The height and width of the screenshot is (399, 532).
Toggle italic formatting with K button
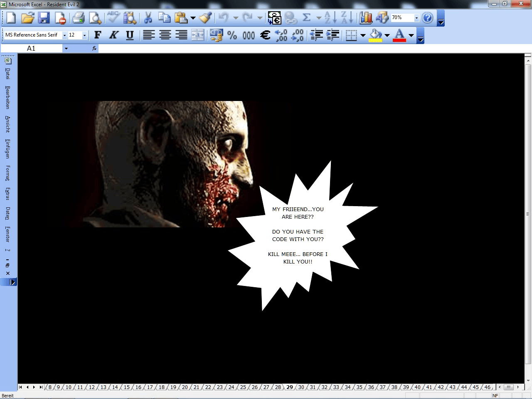(x=113, y=35)
